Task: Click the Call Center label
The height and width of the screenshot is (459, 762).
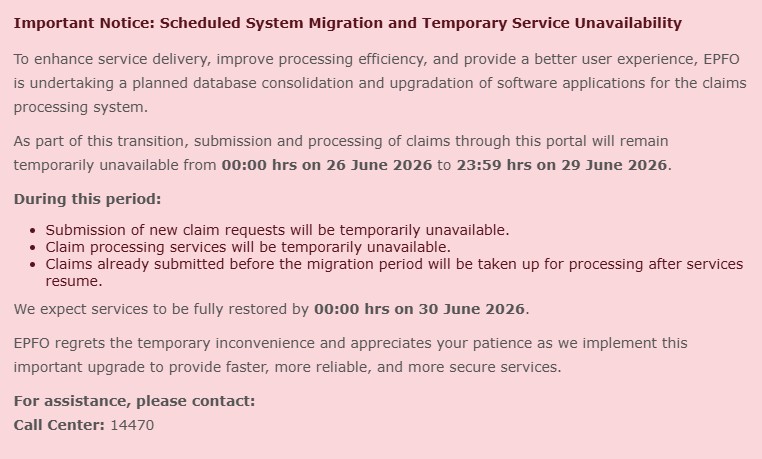Action: click(59, 425)
